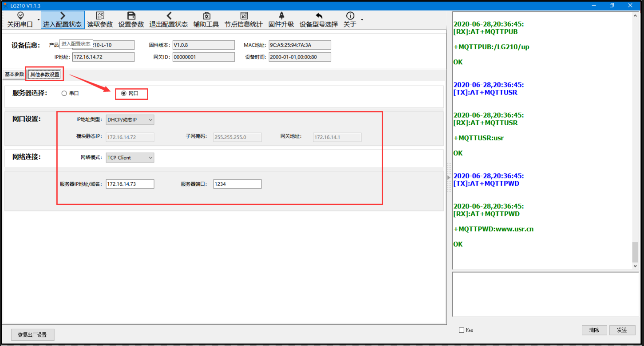Click the 固件升级 firmware upgrade rocket icon

coord(281,16)
